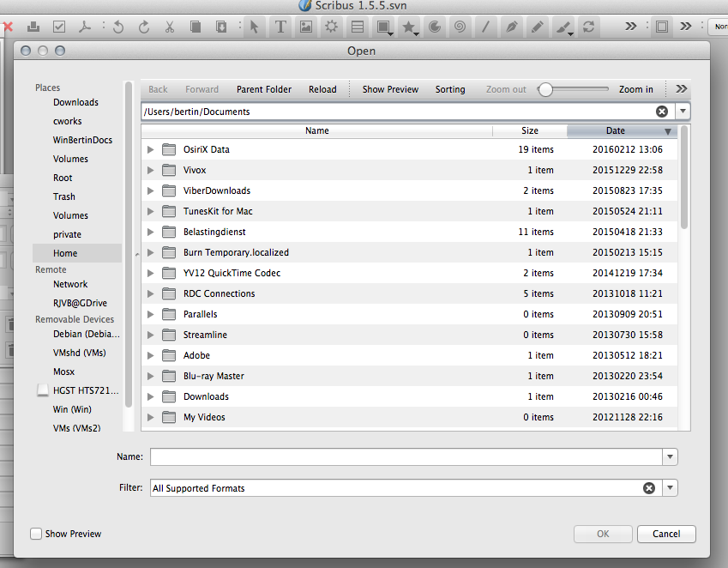Select the Text Frame tool
Viewport: 728px width, 568px height.
[280, 27]
